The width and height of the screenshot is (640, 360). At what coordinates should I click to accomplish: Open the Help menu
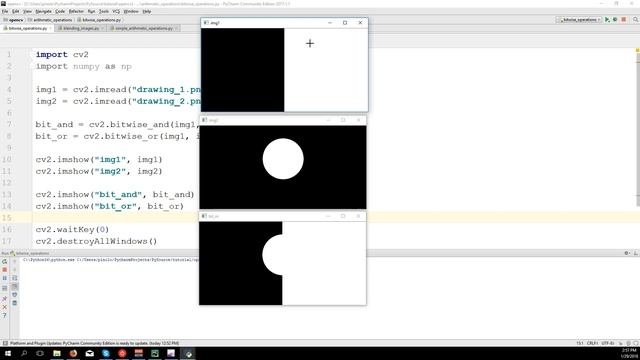click(x=147, y=11)
